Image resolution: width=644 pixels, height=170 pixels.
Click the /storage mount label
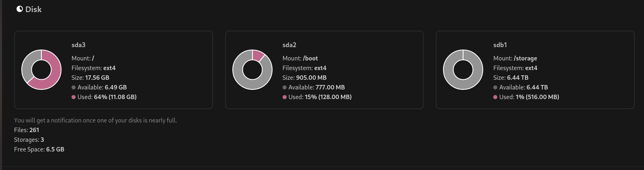point(525,58)
